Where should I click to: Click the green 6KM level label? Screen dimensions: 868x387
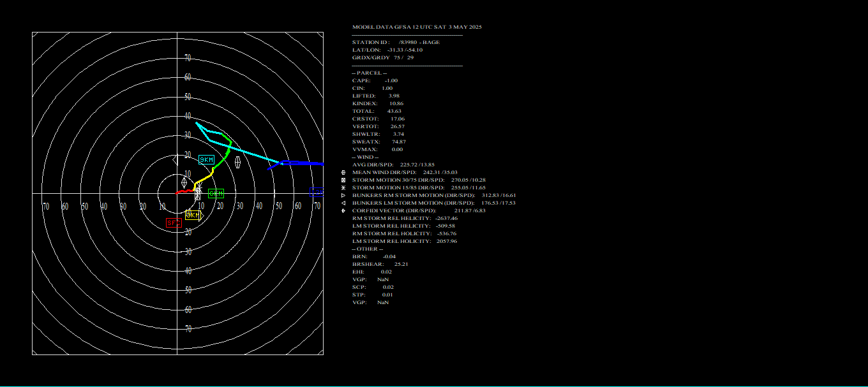pyautogui.click(x=216, y=193)
